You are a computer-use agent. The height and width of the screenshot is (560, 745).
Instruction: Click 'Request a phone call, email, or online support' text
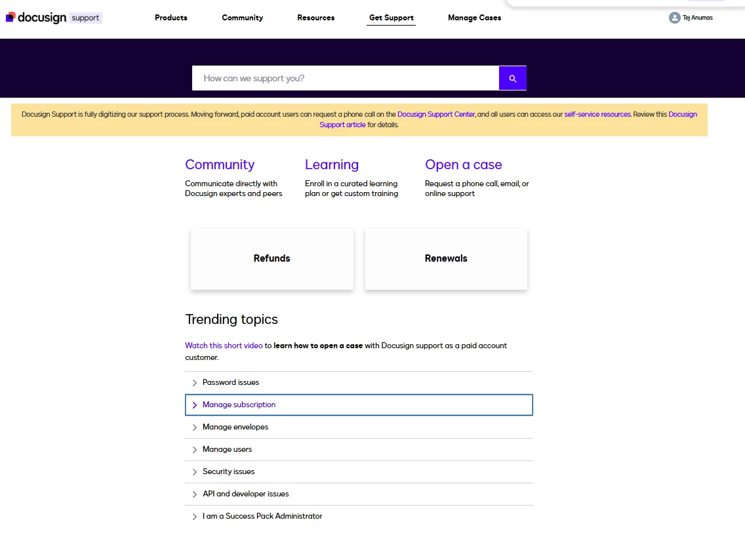click(x=477, y=189)
